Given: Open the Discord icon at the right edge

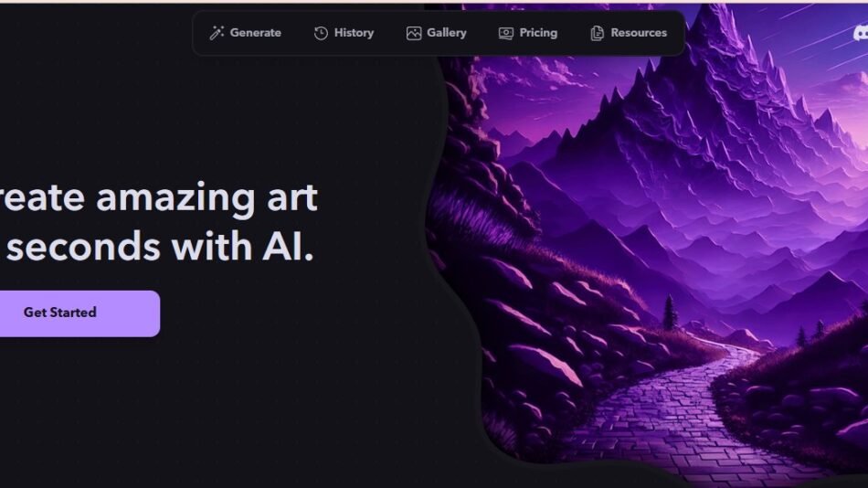Looking at the screenshot, I should [861, 33].
